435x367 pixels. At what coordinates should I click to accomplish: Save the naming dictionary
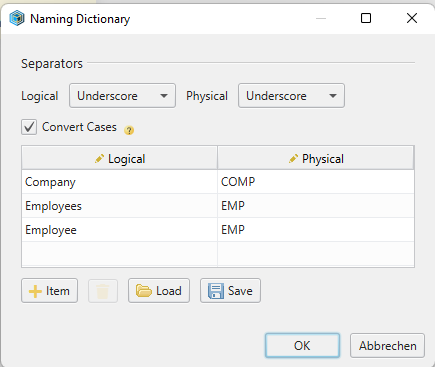point(230,291)
